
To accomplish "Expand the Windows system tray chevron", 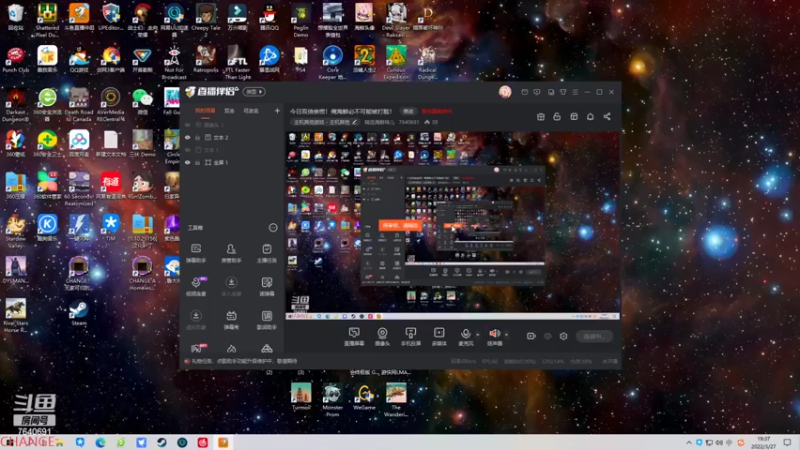I will tap(689, 442).
